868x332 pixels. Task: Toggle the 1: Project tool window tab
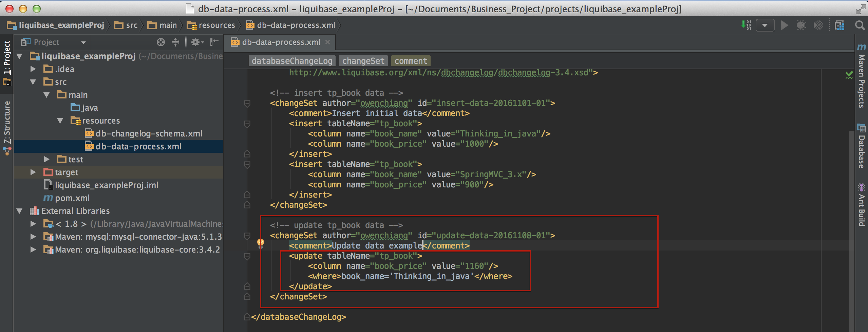tap(7, 63)
